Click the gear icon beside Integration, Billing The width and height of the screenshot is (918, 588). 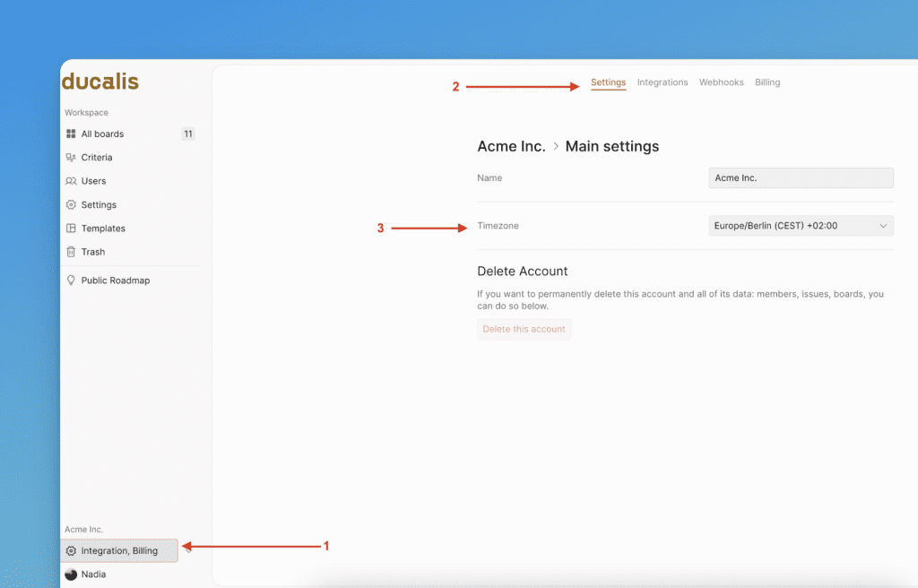tap(71, 550)
